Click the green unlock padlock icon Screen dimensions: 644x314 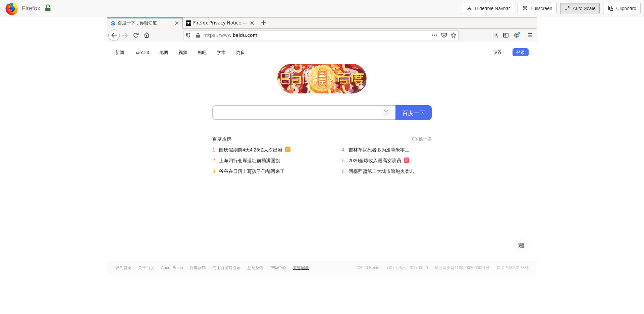(48, 8)
